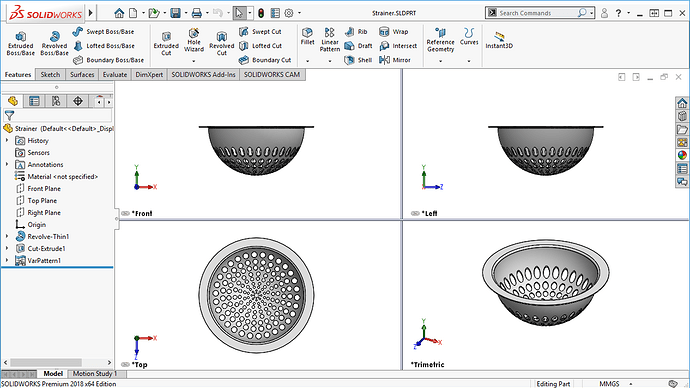Expand the VarPattern1 tree node
690x388 pixels.
(7, 260)
